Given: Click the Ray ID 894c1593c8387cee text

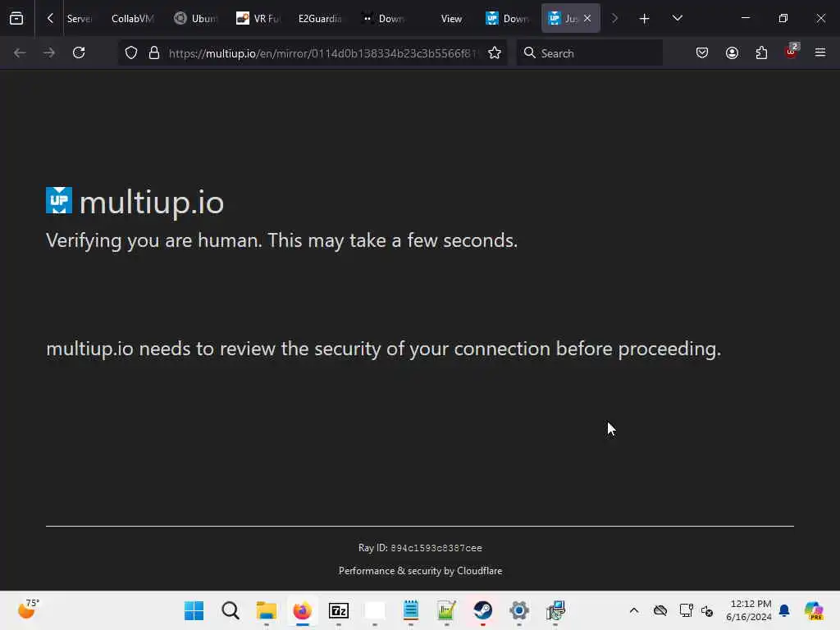Looking at the screenshot, I should click(x=420, y=548).
